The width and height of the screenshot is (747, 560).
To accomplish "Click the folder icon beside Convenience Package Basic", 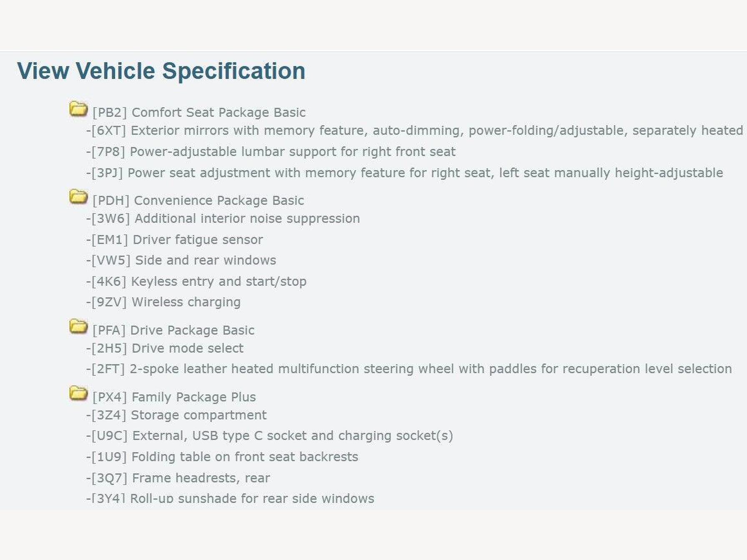I will 78,197.
